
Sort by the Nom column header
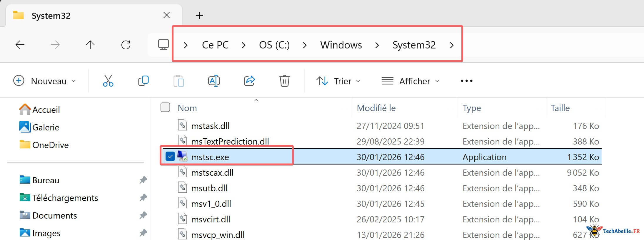pos(187,108)
